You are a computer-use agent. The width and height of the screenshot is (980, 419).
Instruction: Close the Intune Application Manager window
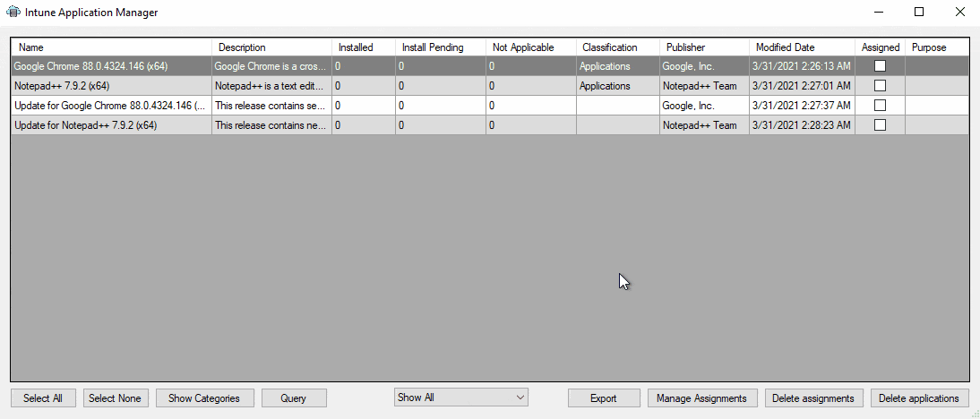click(960, 12)
